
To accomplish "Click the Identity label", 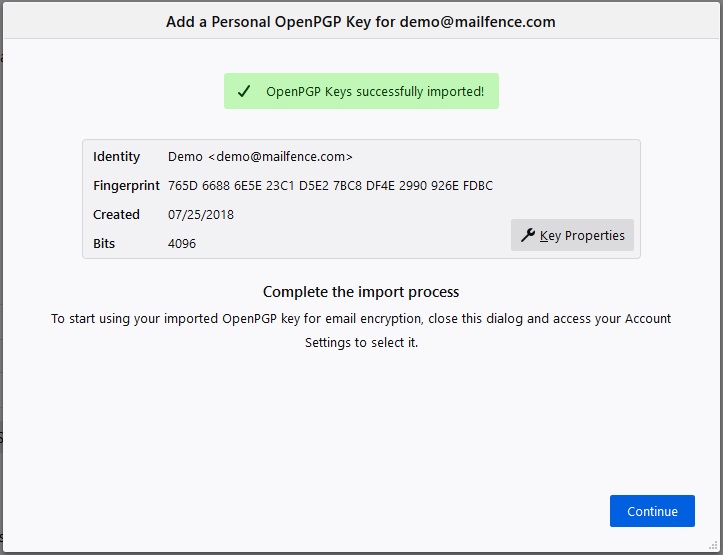I will [116, 156].
